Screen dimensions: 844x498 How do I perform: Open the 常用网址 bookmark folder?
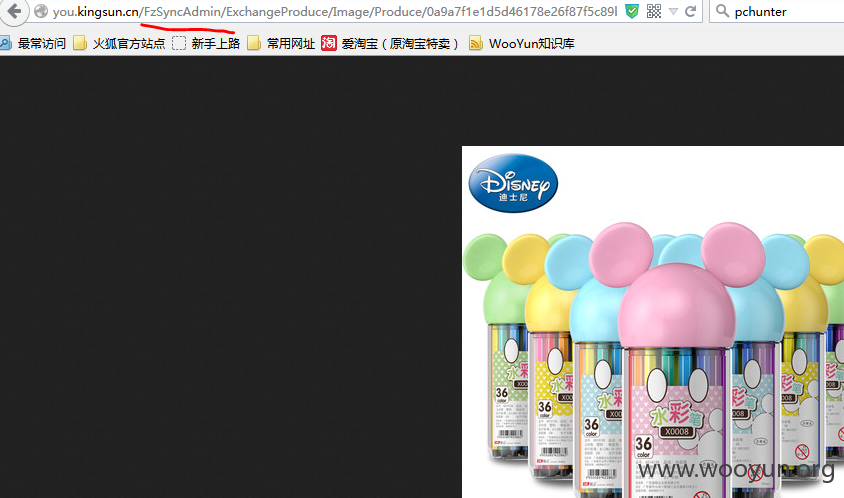[281, 43]
